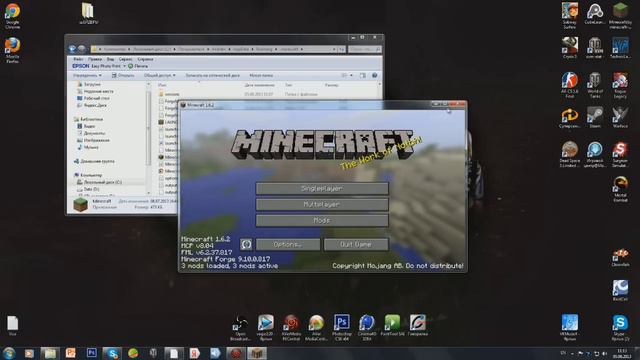Screen dimensions: 640x360
Task: Expand the Упорядочить dropdown in Explorer
Action: pos(87,76)
